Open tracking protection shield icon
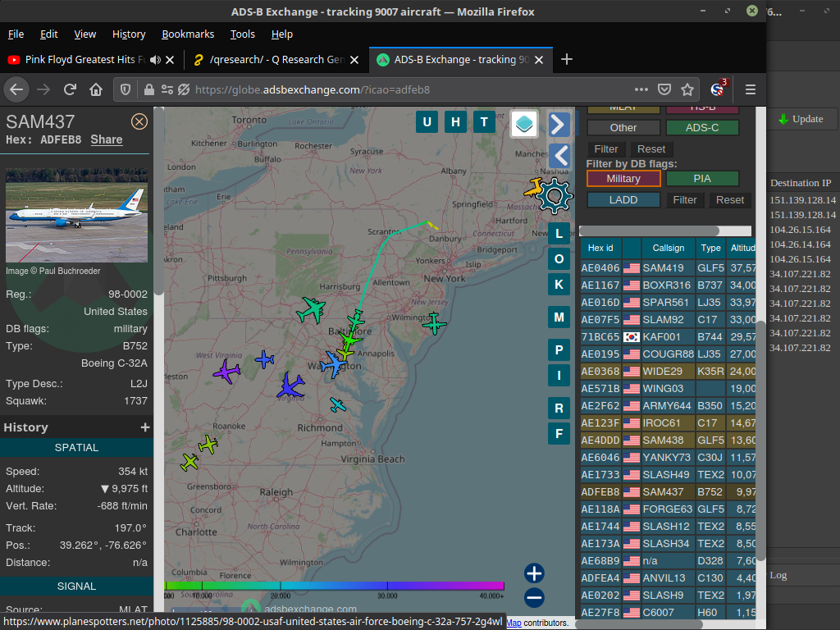Viewport: 840px width, 630px height. click(x=126, y=89)
